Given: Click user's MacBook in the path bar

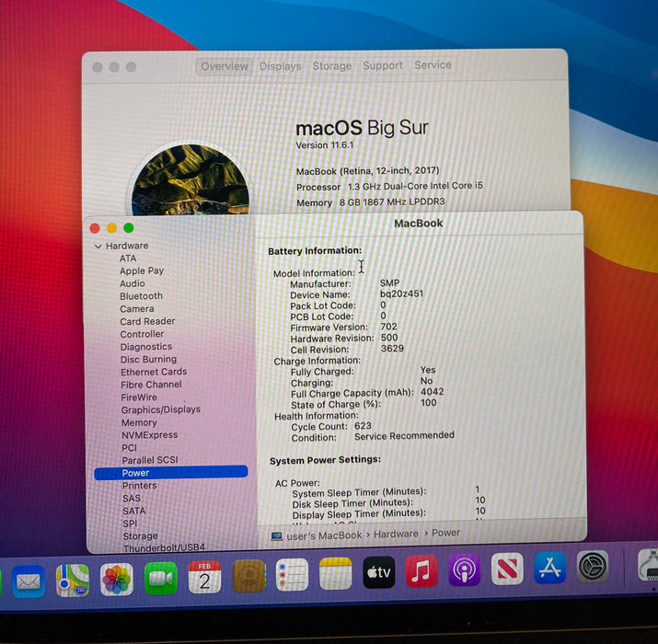Looking at the screenshot, I should [x=324, y=535].
